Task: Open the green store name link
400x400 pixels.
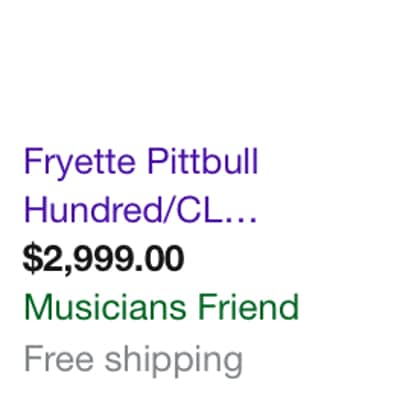Action: [162, 307]
